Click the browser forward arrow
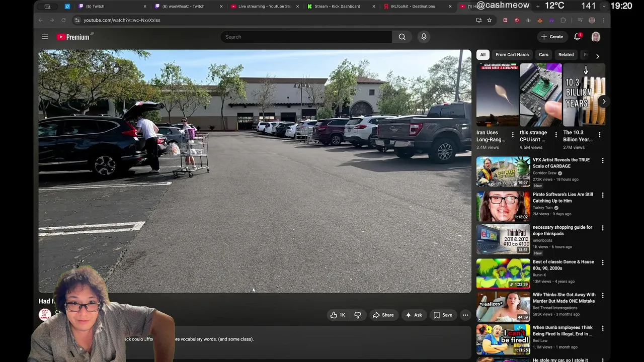 coord(52,20)
